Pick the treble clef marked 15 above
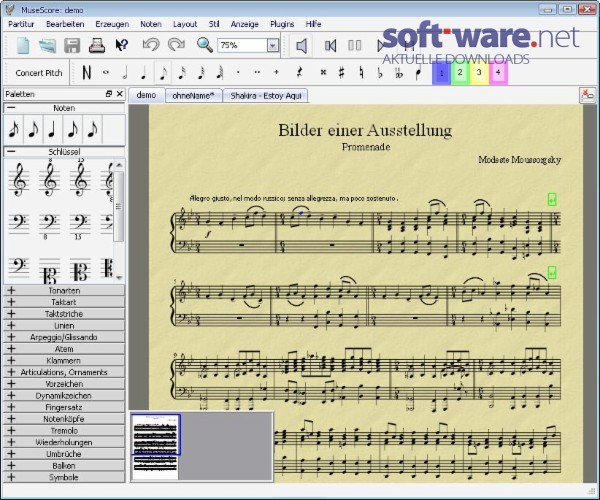Viewport: 600px width, 500px height. pos(80,179)
